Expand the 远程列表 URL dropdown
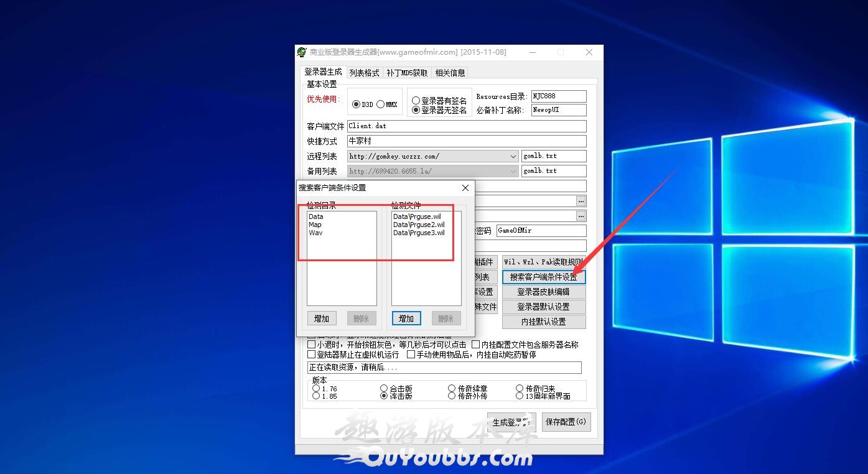 click(x=513, y=156)
